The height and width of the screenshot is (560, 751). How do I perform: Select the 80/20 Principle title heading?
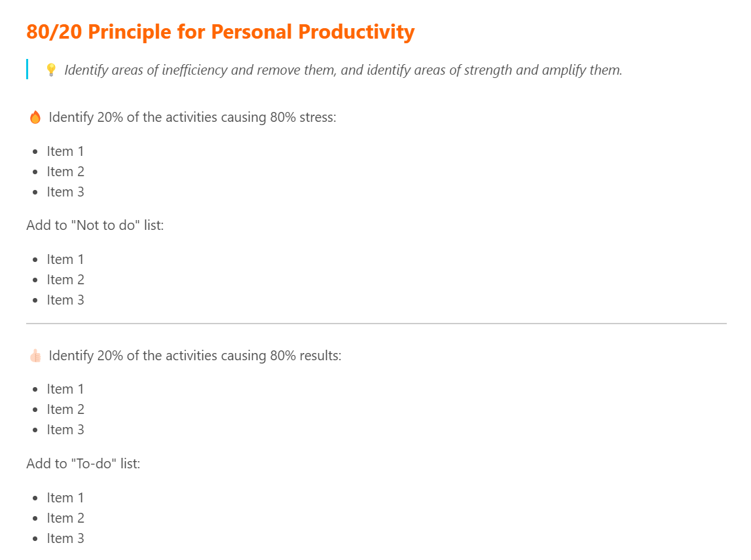tap(220, 31)
